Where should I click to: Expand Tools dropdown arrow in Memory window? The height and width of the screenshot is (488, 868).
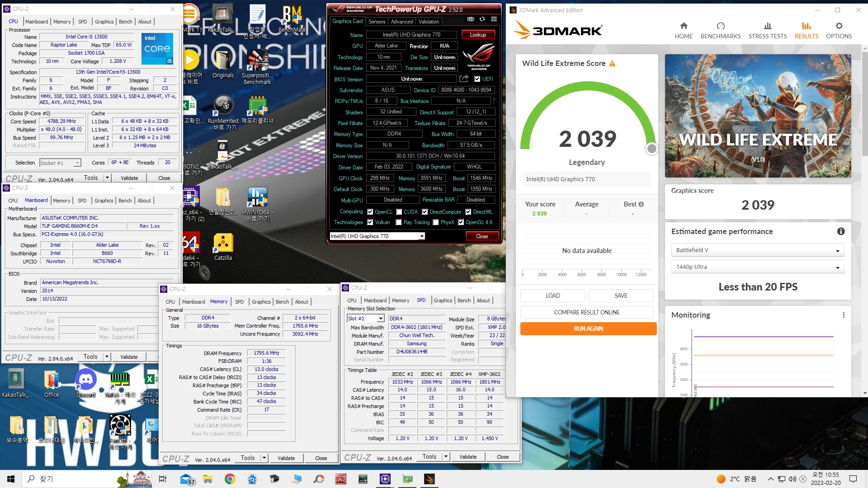(264, 458)
